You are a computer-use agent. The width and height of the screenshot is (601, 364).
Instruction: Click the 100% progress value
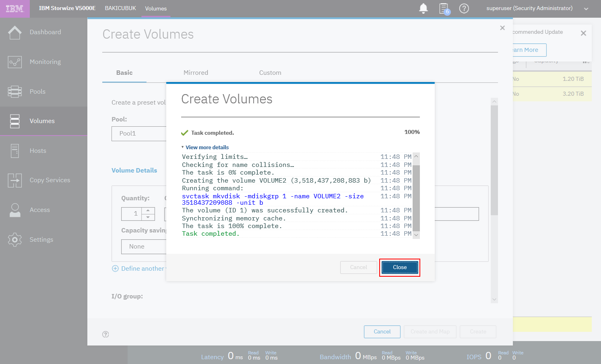click(x=412, y=132)
